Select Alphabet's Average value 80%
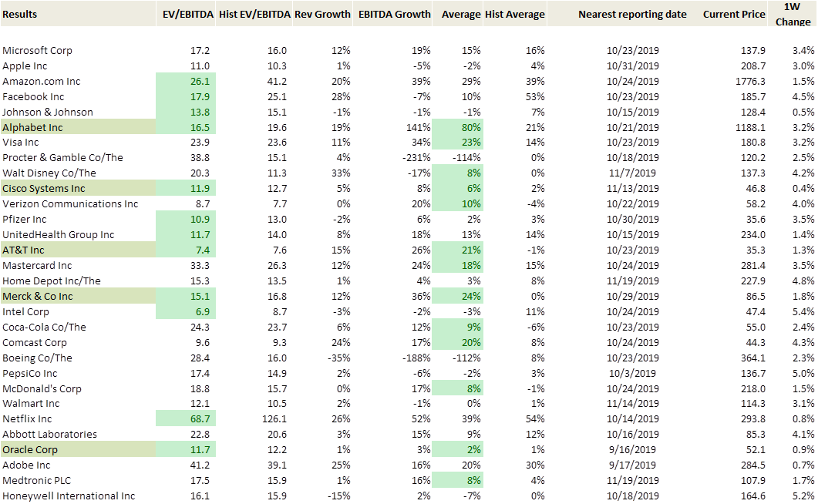 click(x=458, y=127)
